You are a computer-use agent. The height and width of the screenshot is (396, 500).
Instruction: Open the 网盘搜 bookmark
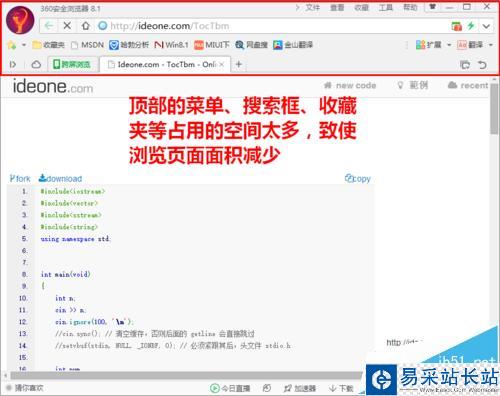(251, 45)
